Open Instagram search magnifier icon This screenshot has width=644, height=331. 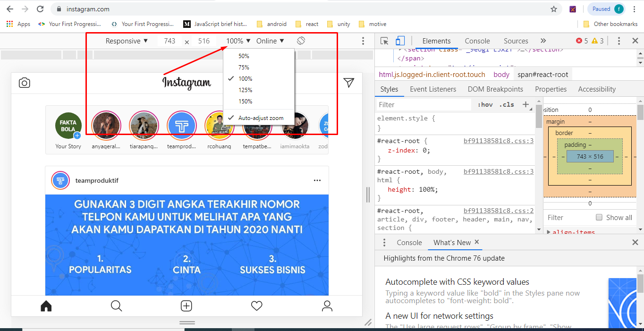coord(116,306)
